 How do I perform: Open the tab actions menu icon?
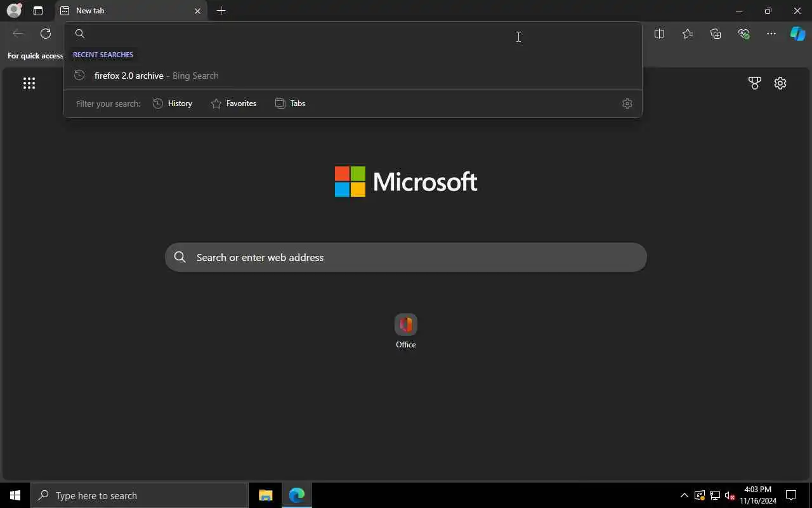pos(38,11)
